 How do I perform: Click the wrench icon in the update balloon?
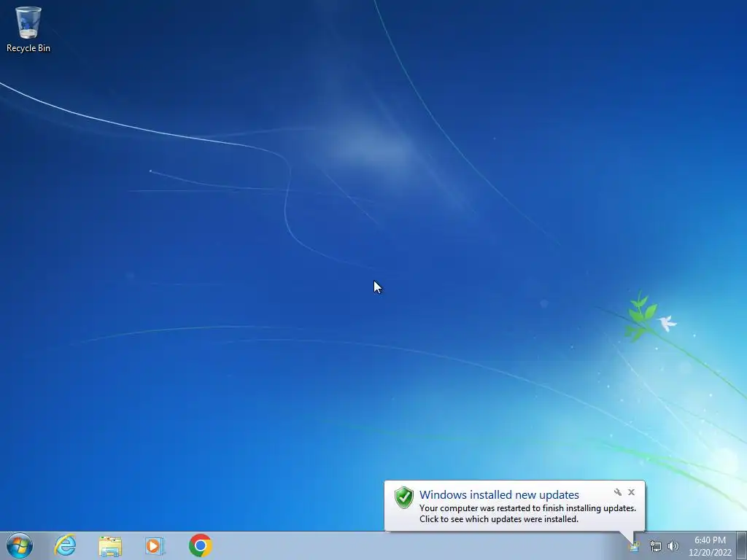coord(617,492)
